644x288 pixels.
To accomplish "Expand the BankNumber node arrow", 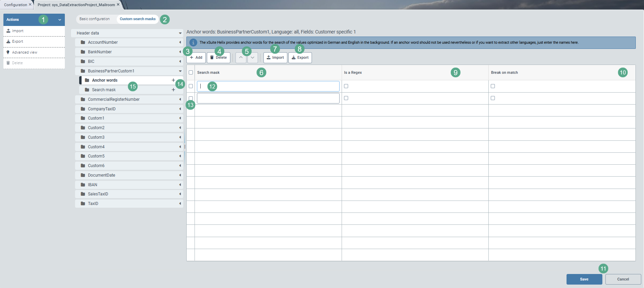I will 180,52.
